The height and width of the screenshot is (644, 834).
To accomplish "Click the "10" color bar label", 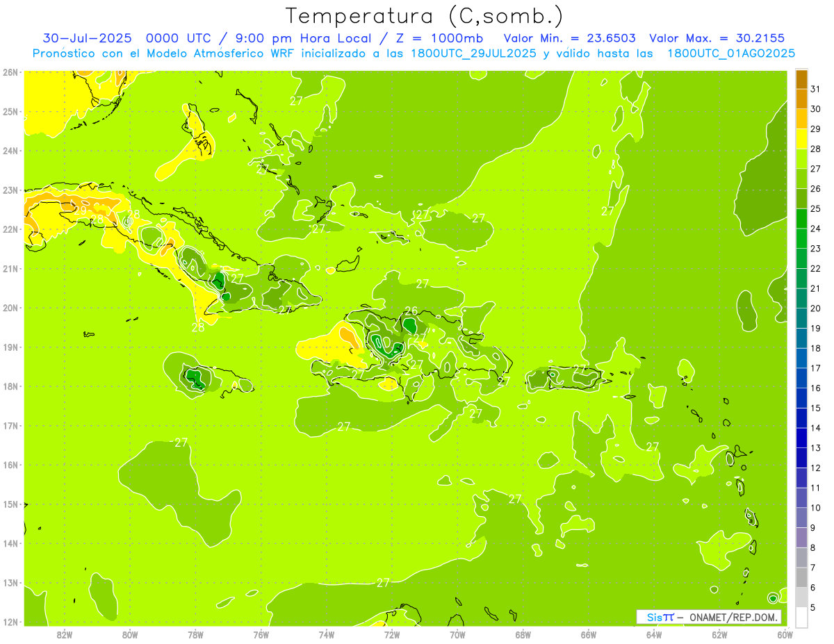I will 816,507.
